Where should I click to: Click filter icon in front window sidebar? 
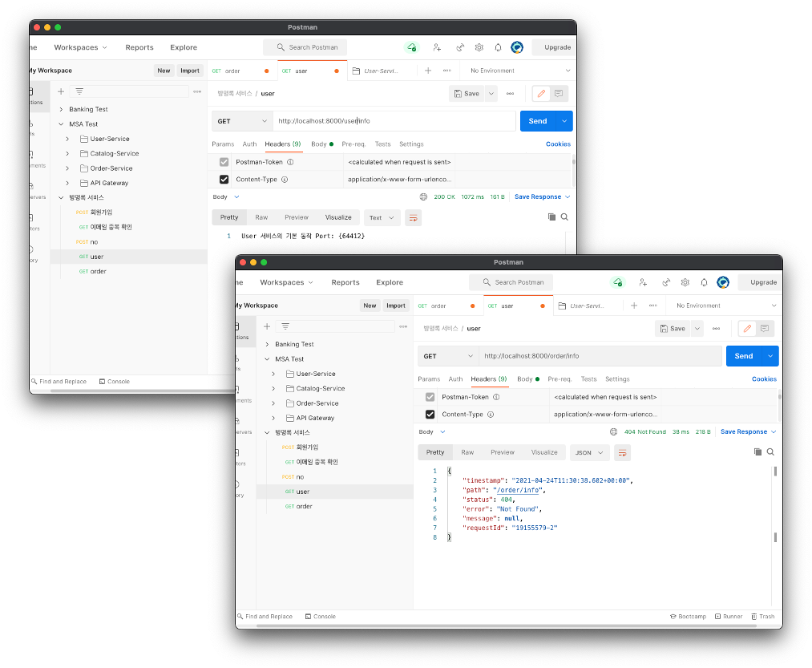tap(285, 326)
